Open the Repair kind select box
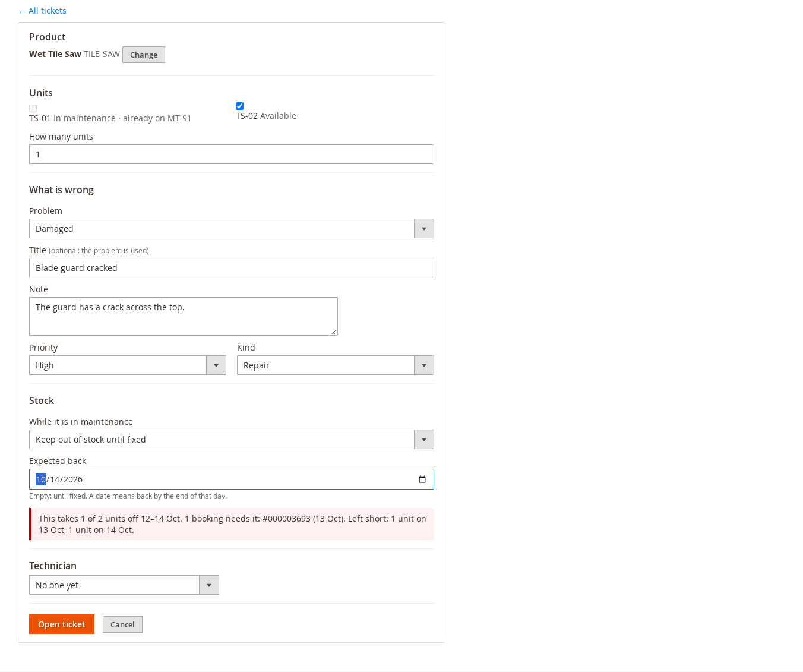Viewport: 803px width, 672px height. (336, 365)
